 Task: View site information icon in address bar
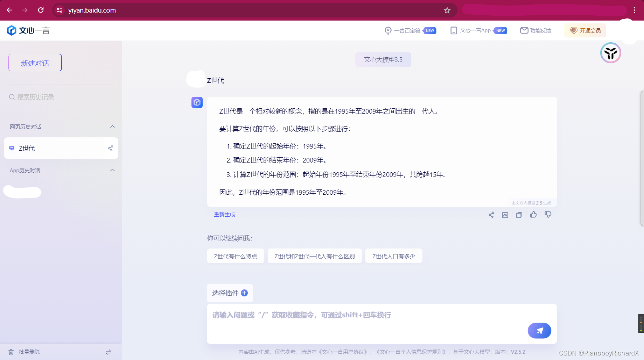60,10
